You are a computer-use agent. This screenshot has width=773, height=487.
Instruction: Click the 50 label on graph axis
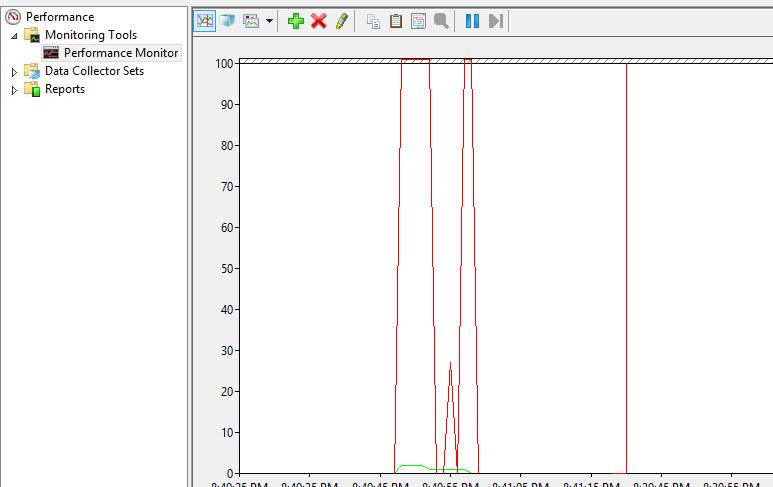coord(227,269)
